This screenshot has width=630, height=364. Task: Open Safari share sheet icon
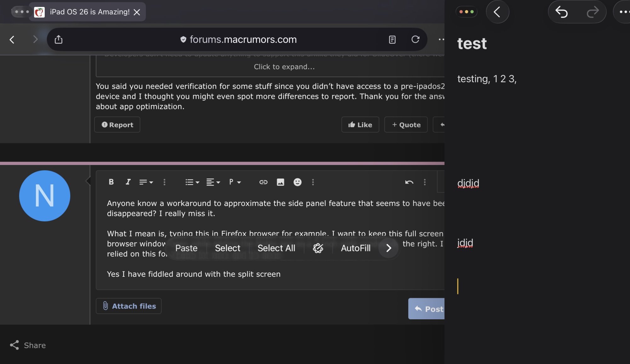(59, 39)
